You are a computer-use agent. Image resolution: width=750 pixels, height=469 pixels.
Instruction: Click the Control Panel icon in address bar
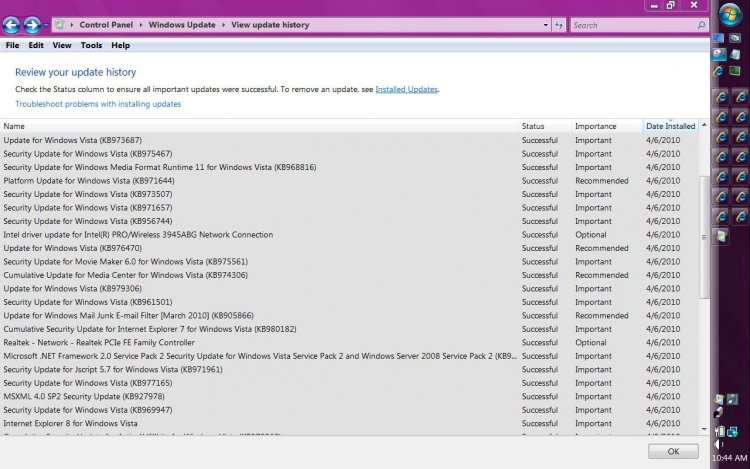point(59,24)
